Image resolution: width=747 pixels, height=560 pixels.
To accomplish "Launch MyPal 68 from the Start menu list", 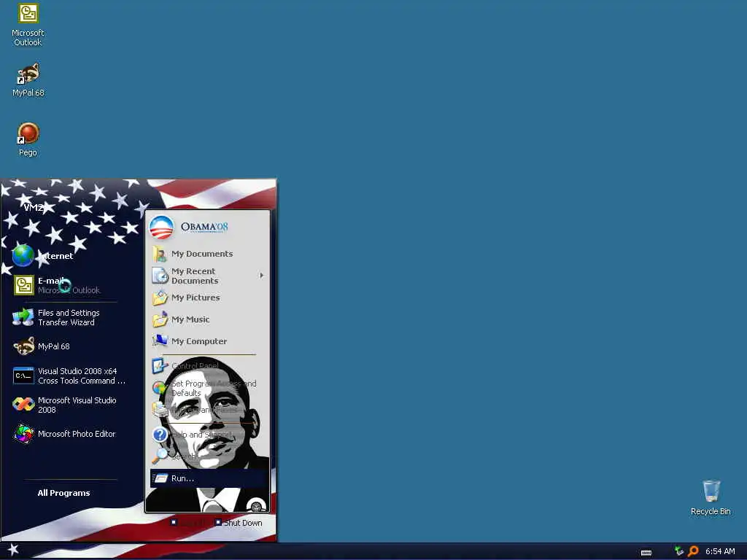I will (x=42, y=346).
